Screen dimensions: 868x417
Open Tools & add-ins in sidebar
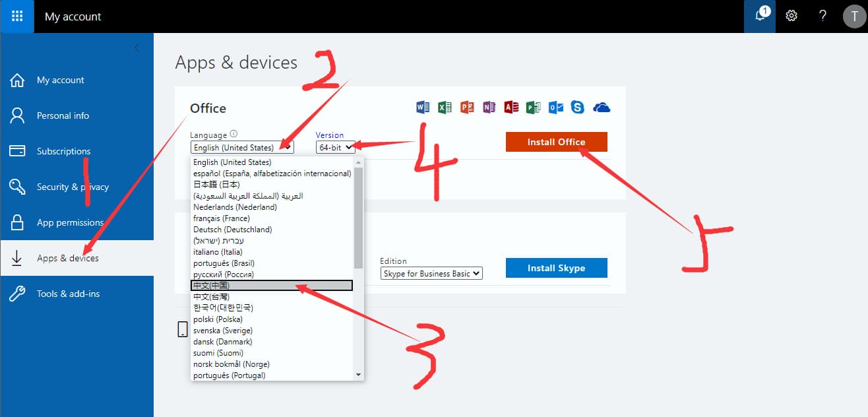77,294
